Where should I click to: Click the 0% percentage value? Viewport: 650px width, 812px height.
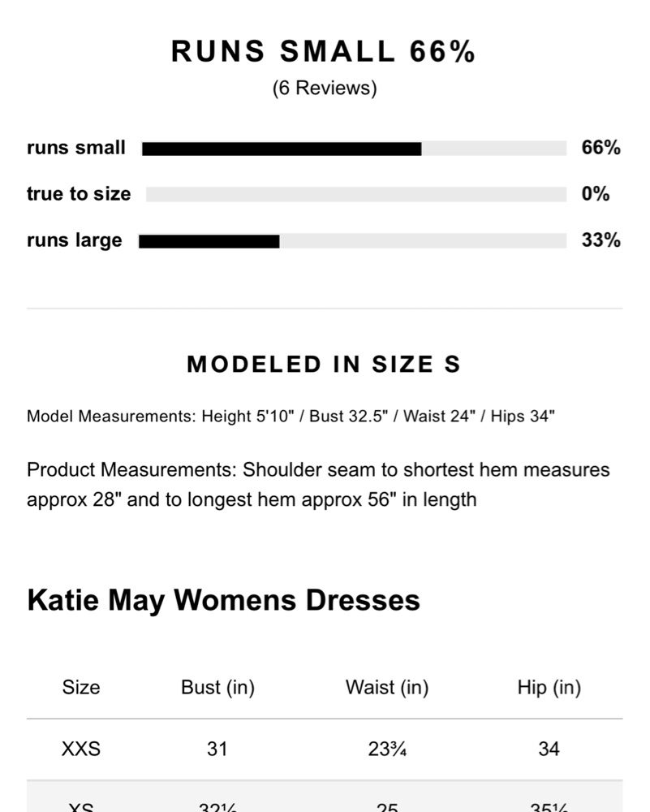point(595,194)
